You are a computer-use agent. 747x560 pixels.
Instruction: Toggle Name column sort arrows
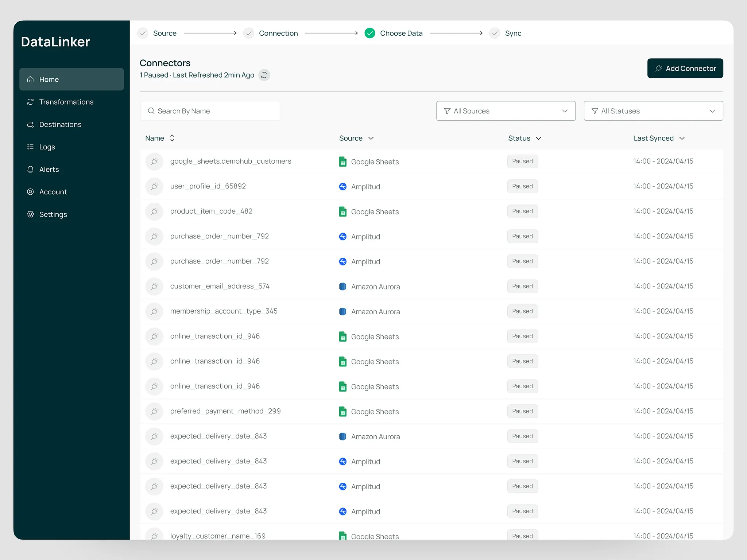click(172, 138)
